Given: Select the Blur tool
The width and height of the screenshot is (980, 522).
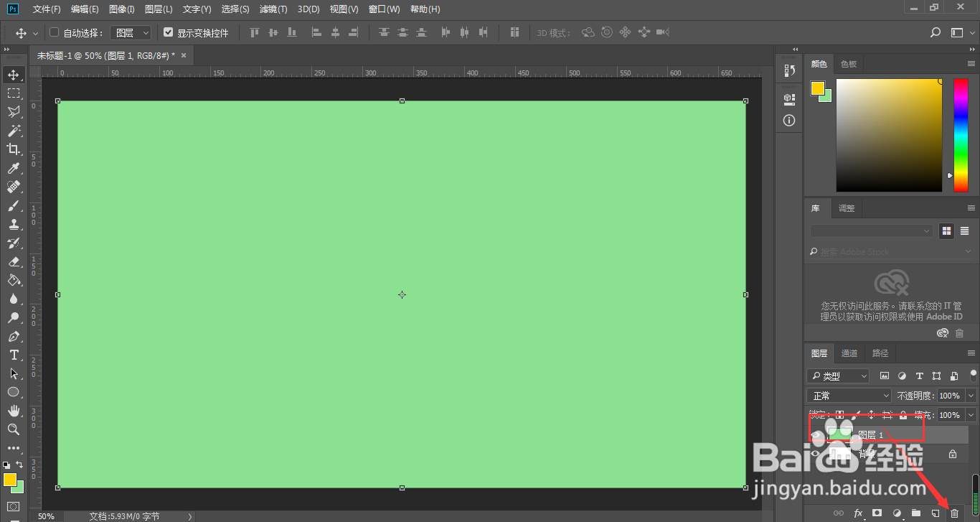Looking at the screenshot, I should tap(14, 299).
